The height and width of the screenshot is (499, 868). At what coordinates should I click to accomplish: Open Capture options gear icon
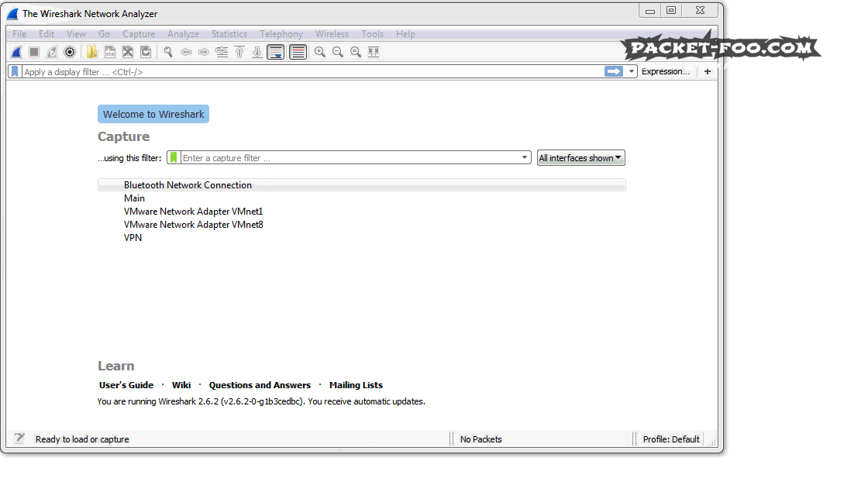click(x=70, y=52)
